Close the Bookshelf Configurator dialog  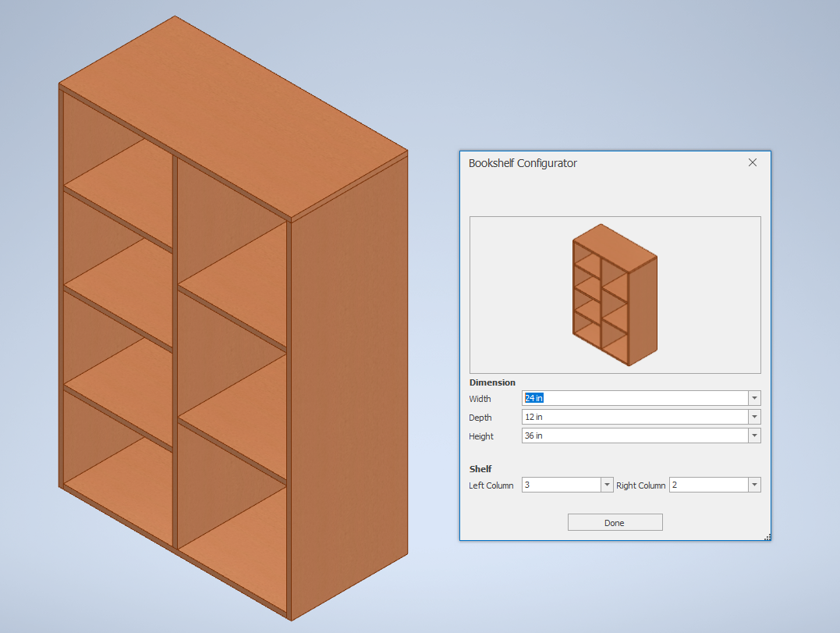pyautogui.click(x=753, y=162)
